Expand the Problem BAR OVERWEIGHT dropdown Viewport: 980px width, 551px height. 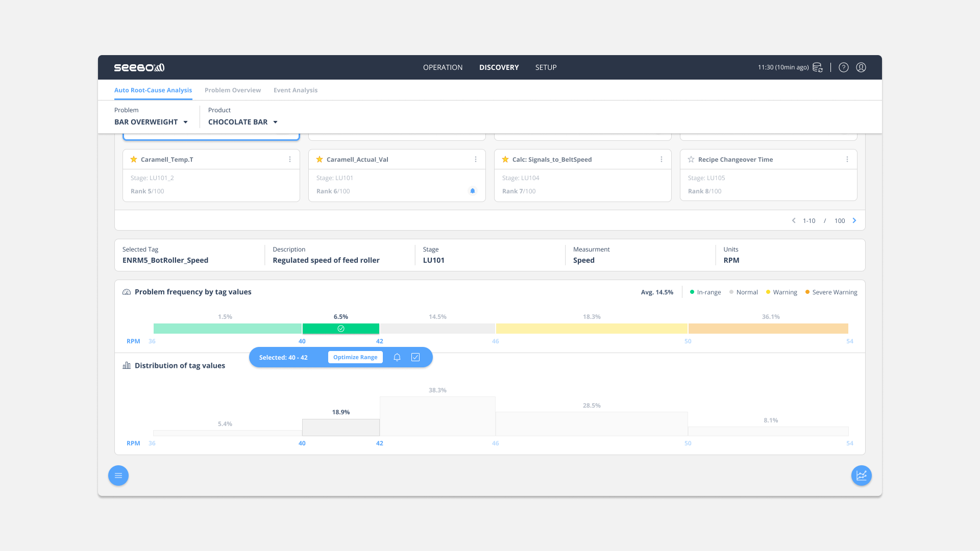click(151, 122)
